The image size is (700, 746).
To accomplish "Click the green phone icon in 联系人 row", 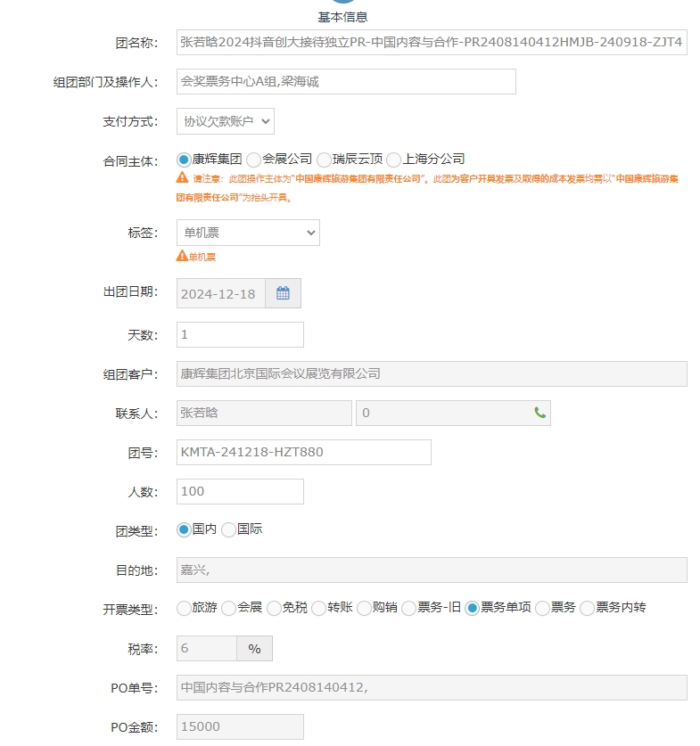I will (539, 413).
